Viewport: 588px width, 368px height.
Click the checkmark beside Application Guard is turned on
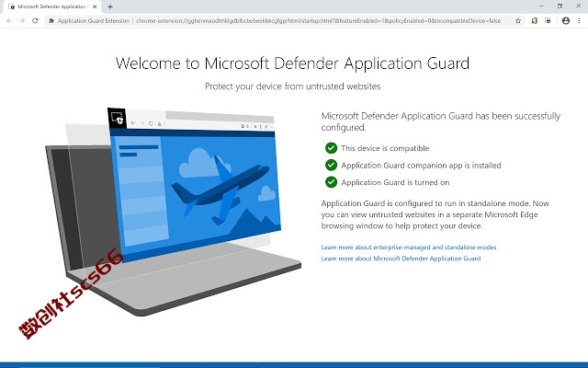click(331, 182)
